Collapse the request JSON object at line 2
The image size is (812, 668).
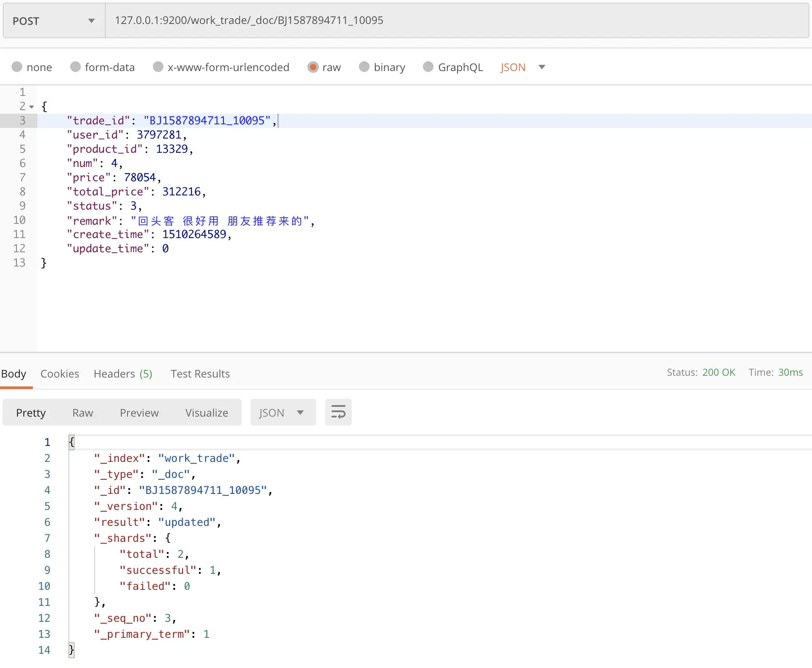click(x=32, y=107)
